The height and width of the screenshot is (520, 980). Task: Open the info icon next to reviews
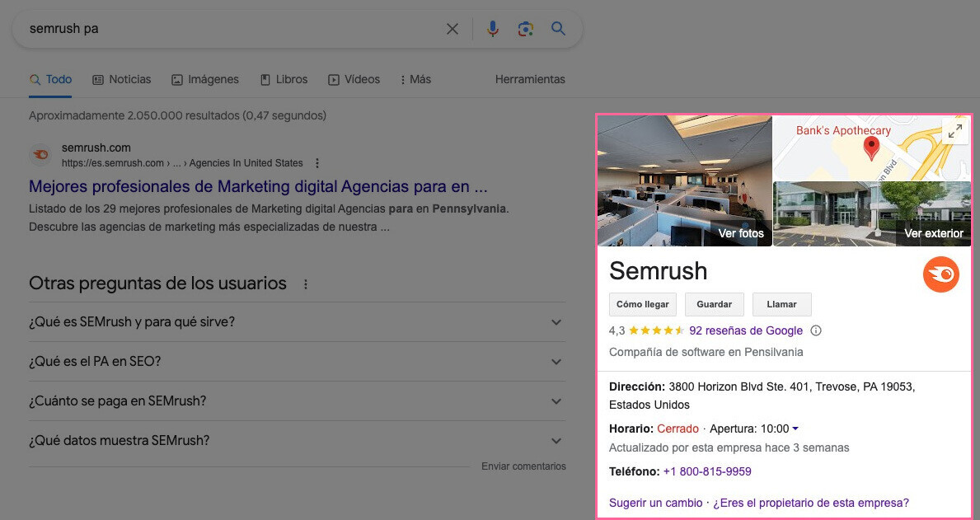tap(815, 330)
